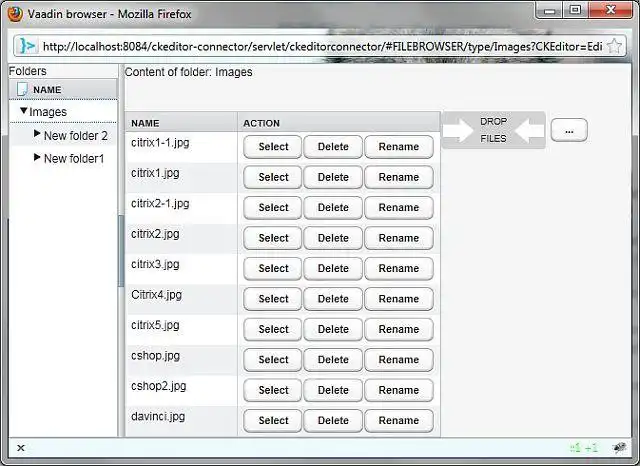The width and height of the screenshot is (640, 466).
Task: Click the folder panel vertical scrollbar
Action: 120,251
